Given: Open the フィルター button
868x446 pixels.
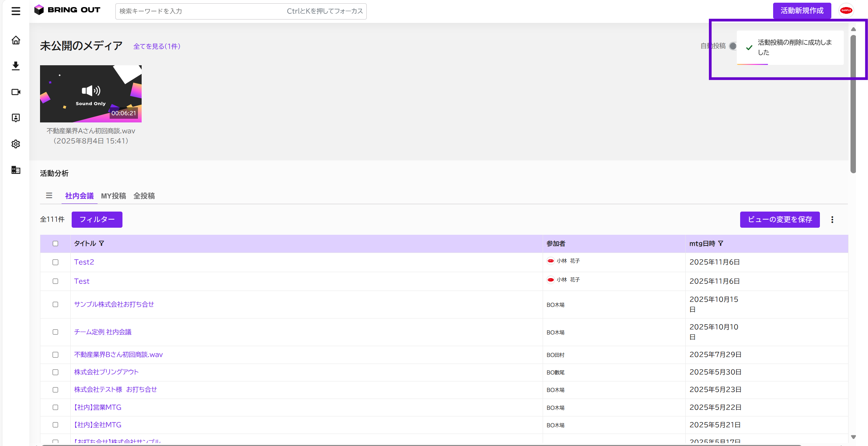Looking at the screenshot, I should 97,220.
